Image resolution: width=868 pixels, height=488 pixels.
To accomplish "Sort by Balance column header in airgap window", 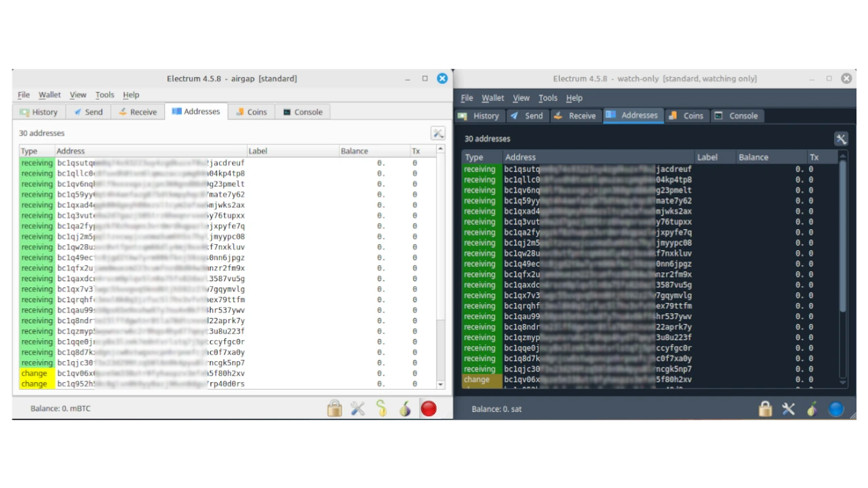I will [x=354, y=151].
